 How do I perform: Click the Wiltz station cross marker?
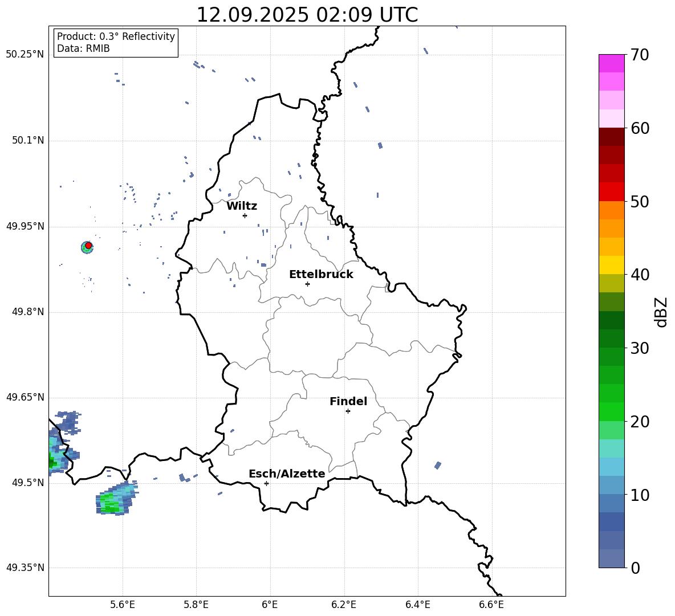pyautogui.click(x=245, y=215)
